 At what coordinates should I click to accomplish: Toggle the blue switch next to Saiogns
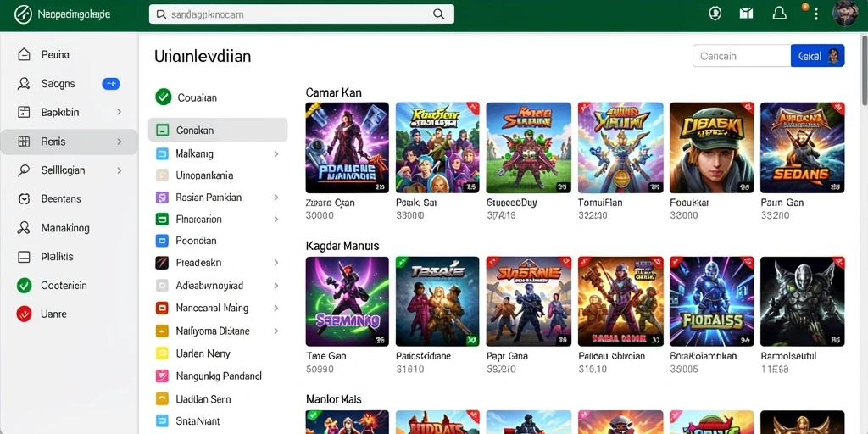(111, 84)
